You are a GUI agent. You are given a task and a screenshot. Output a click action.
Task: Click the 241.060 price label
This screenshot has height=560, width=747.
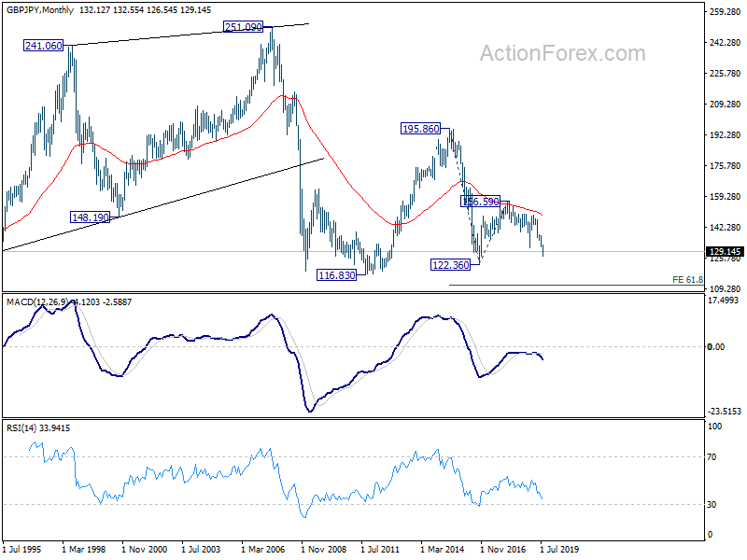click(43, 46)
